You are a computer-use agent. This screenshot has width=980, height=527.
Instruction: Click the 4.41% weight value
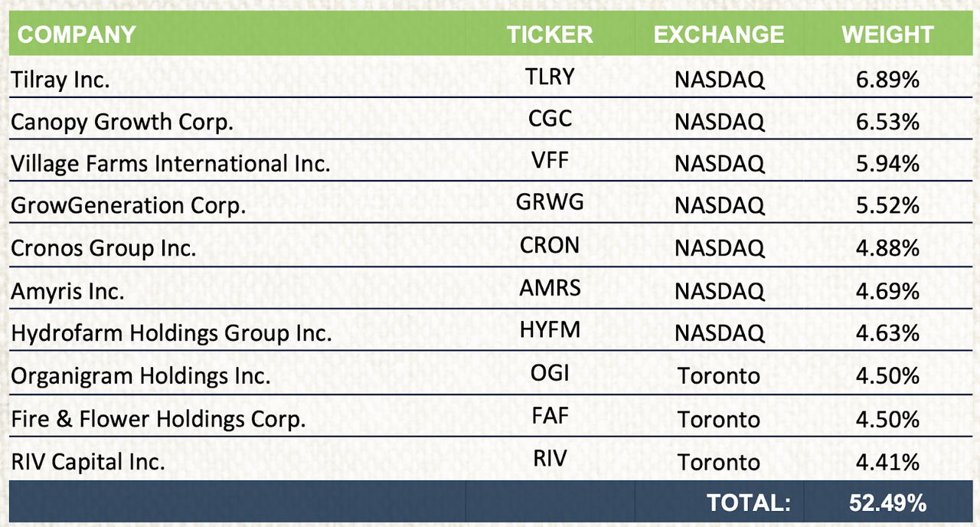(x=888, y=462)
